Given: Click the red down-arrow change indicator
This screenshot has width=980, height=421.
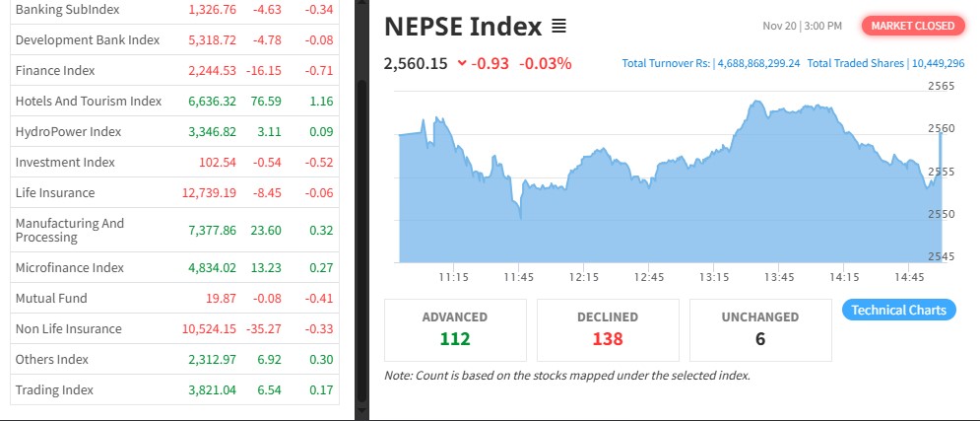Looking at the screenshot, I should [462, 64].
